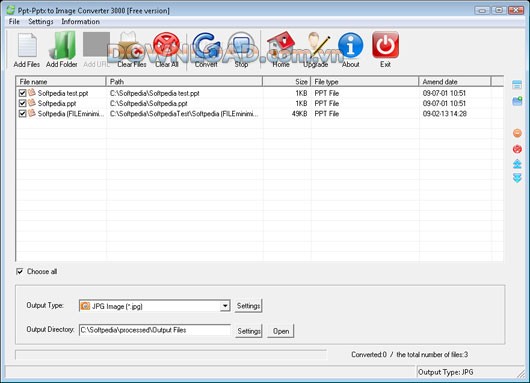Select path C:\Softpedia\Softpedia test.ppt
Viewport: 530px width, 383px height.
pos(155,93)
